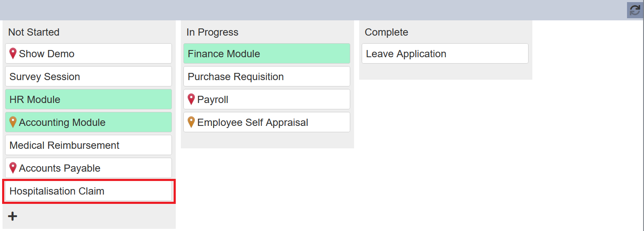This screenshot has width=644, height=231.
Task: Click Accounting Module card title text
Action: click(62, 122)
